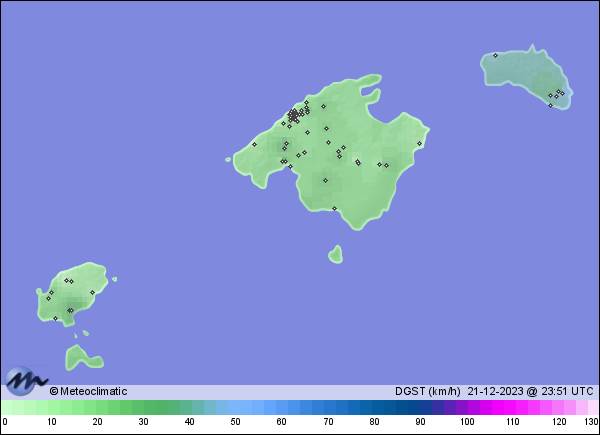The height and width of the screenshot is (435, 600).
Task: Click the scale label 10
Action: (52, 422)
